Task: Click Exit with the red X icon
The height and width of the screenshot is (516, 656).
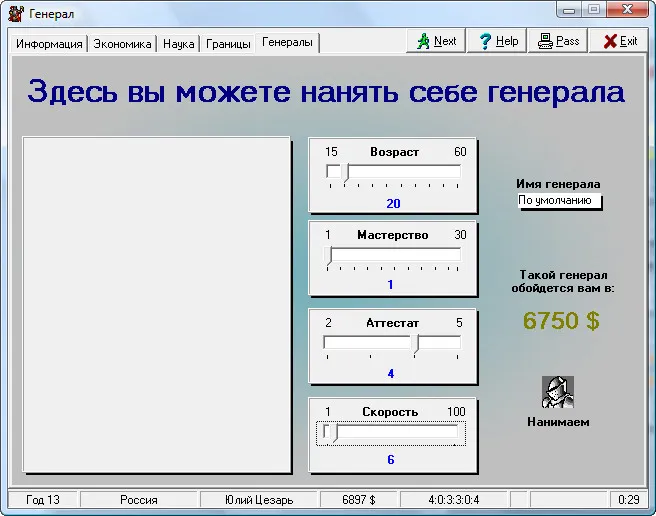Action: tap(618, 41)
